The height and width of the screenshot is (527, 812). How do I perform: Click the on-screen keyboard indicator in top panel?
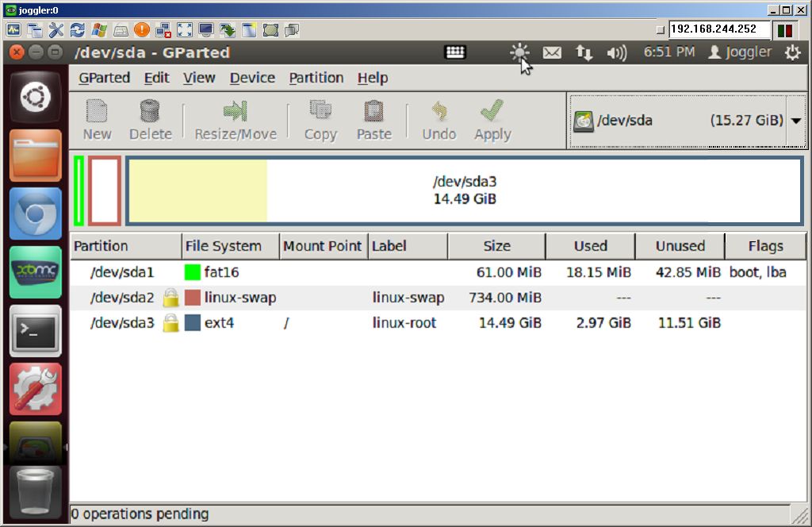pos(455,52)
